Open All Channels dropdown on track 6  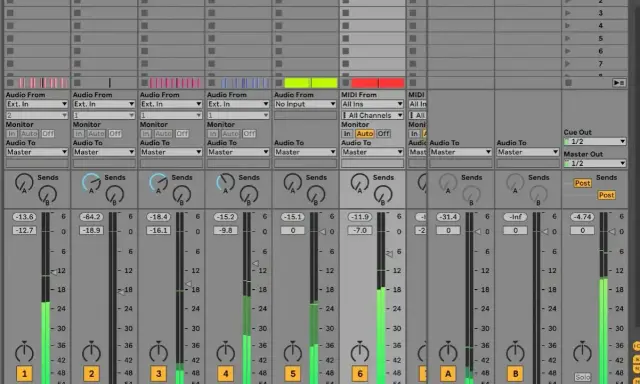[x=372, y=115]
